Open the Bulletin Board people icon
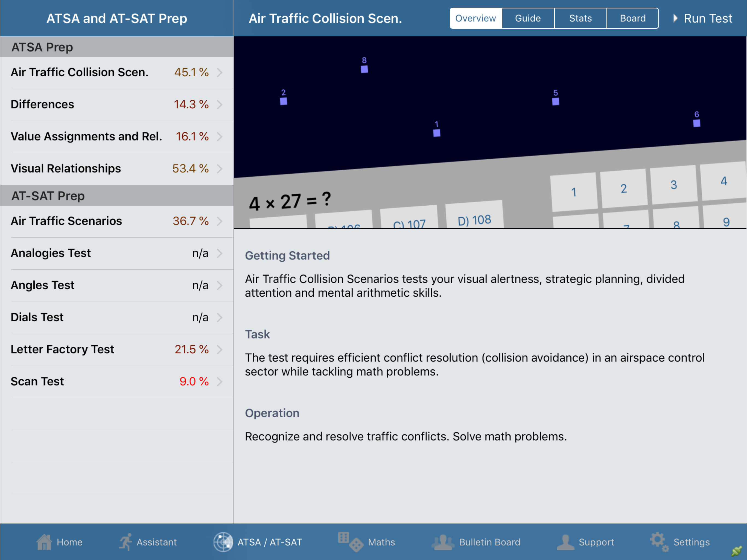747x560 pixels. [443, 542]
